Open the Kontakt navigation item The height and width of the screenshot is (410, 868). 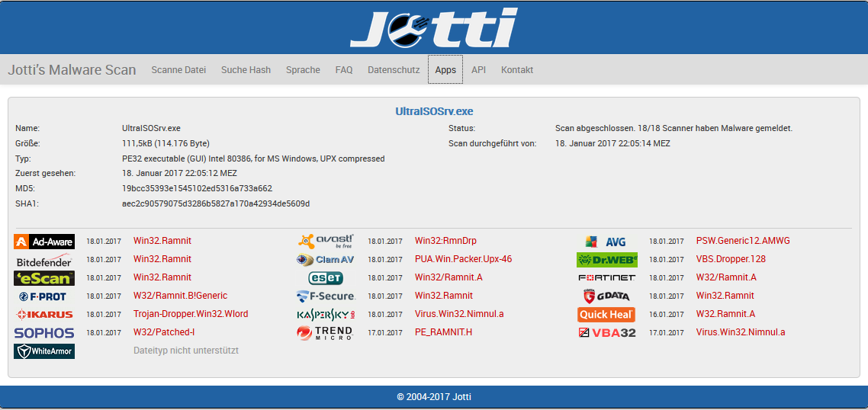(517, 69)
